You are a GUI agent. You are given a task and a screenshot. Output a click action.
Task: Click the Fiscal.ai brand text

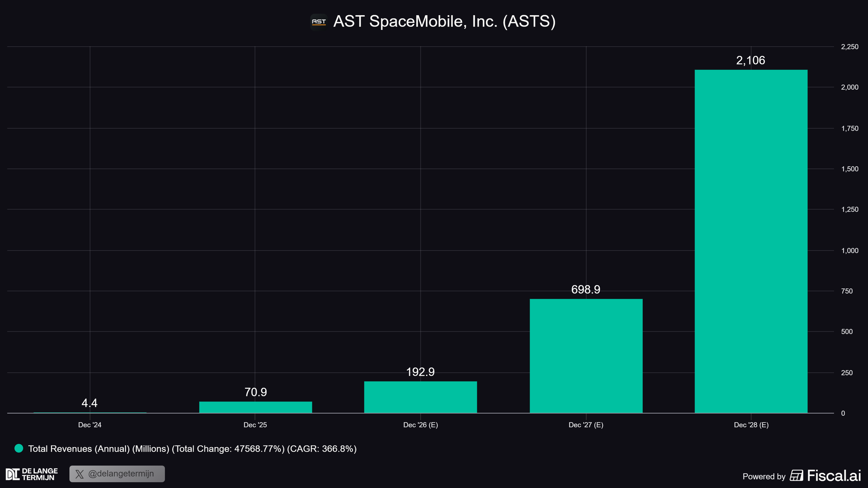pos(834,476)
